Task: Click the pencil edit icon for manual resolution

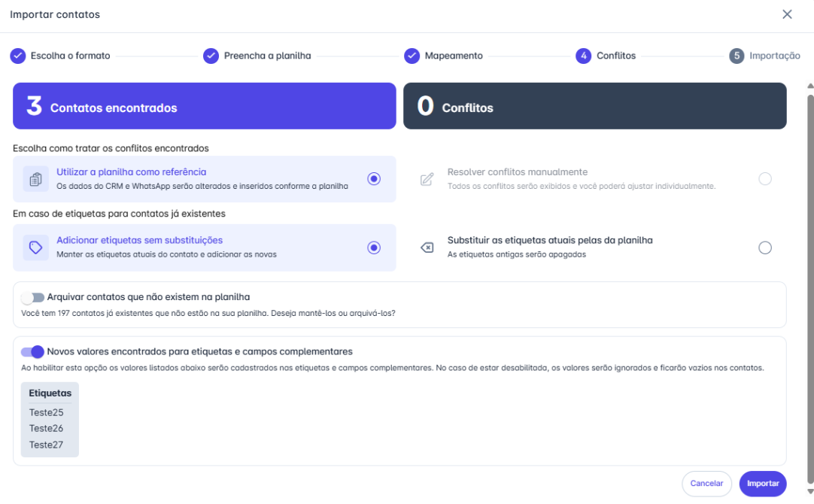Action: (427, 179)
